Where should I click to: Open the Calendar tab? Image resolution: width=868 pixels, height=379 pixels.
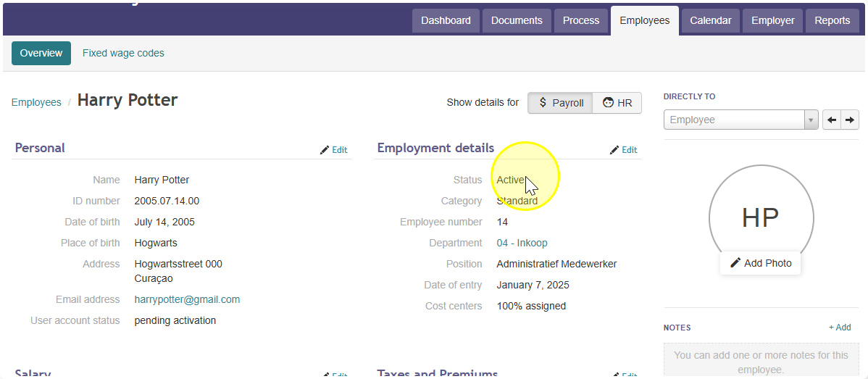point(711,21)
